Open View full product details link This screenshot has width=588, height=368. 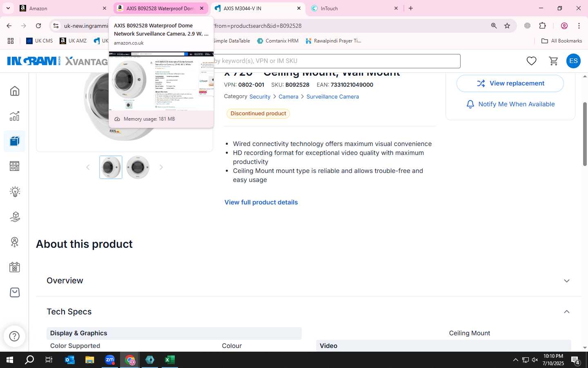click(261, 202)
